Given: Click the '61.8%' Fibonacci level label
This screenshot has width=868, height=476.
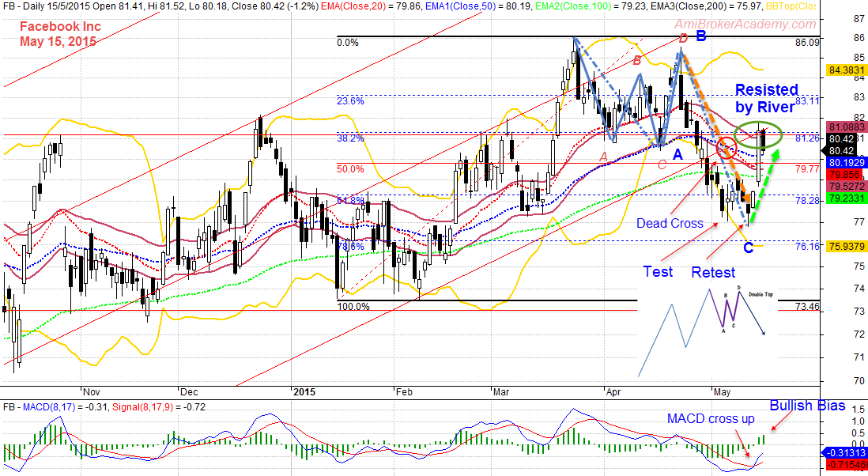Looking at the screenshot, I should point(351,200).
